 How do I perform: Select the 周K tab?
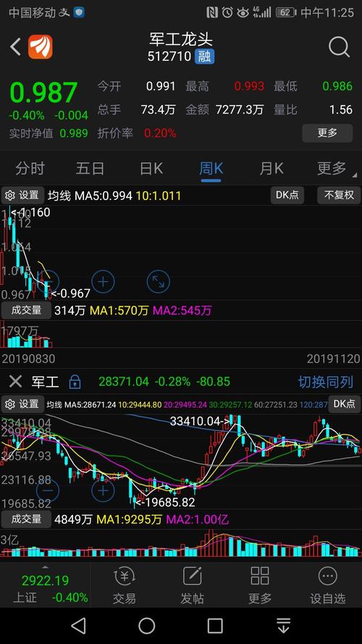click(211, 168)
